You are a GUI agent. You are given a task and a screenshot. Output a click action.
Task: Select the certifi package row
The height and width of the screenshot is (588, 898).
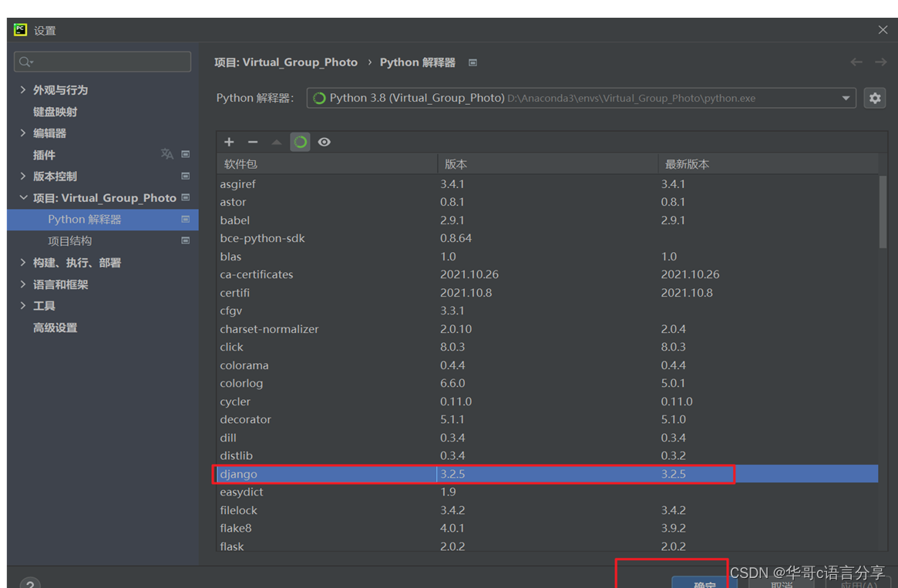point(547,293)
